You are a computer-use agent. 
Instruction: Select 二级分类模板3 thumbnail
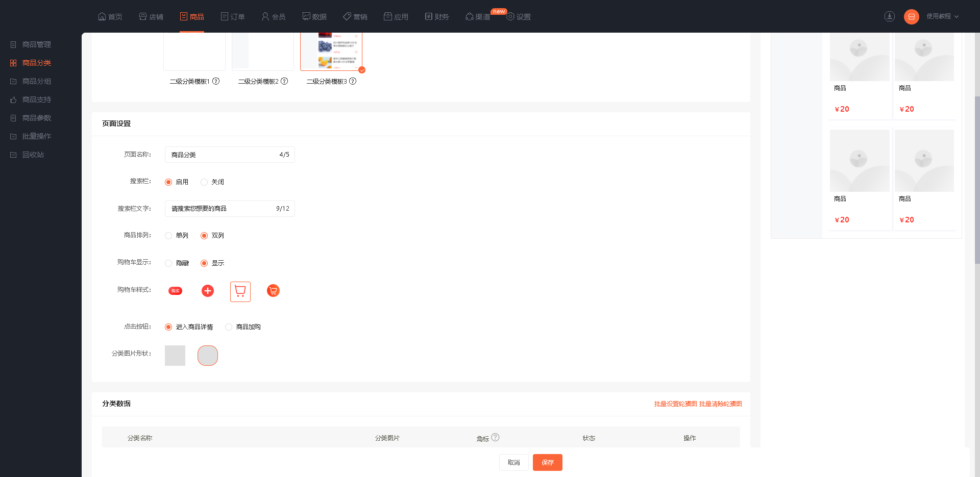[x=331, y=51]
